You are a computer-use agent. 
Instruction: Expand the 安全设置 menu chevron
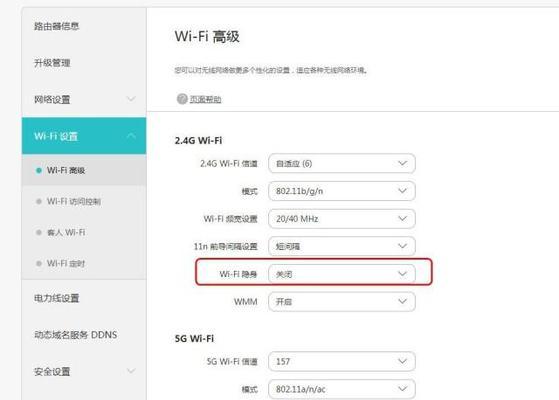click(x=131, y=371)
